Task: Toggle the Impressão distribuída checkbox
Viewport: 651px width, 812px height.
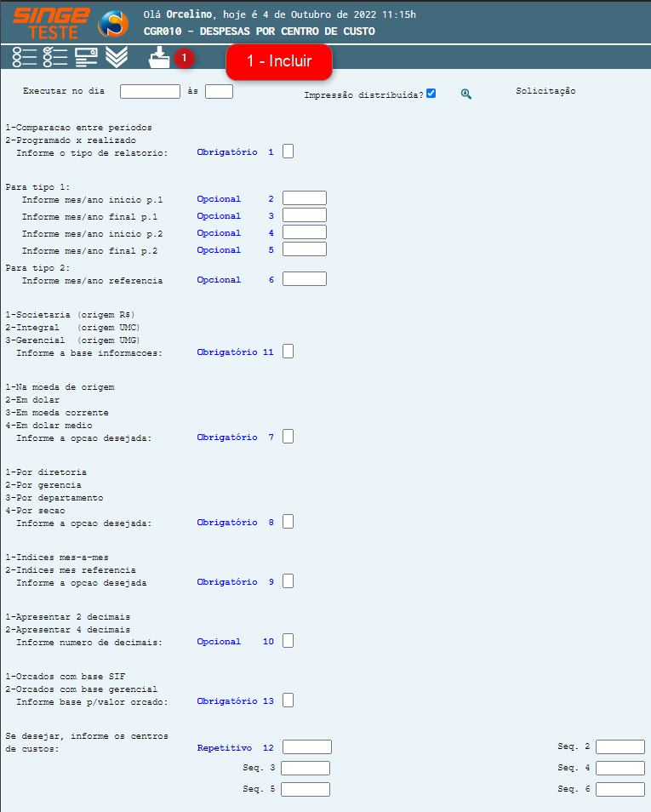Action: coord(431,94)
